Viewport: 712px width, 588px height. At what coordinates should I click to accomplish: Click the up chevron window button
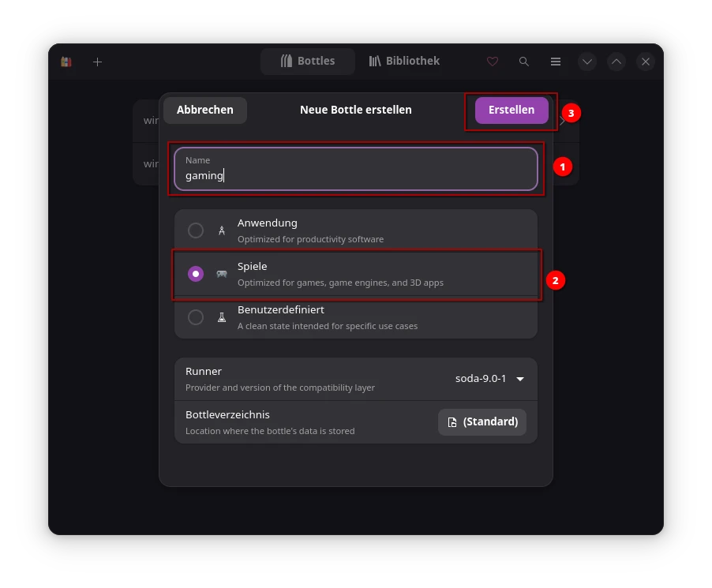click(616, 62)
